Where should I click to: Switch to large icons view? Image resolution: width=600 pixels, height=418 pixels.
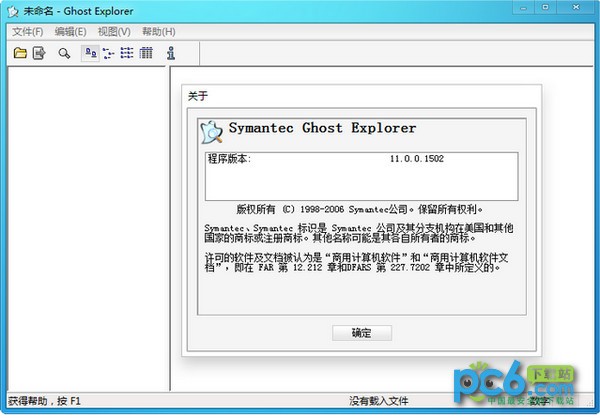point(91,53)
